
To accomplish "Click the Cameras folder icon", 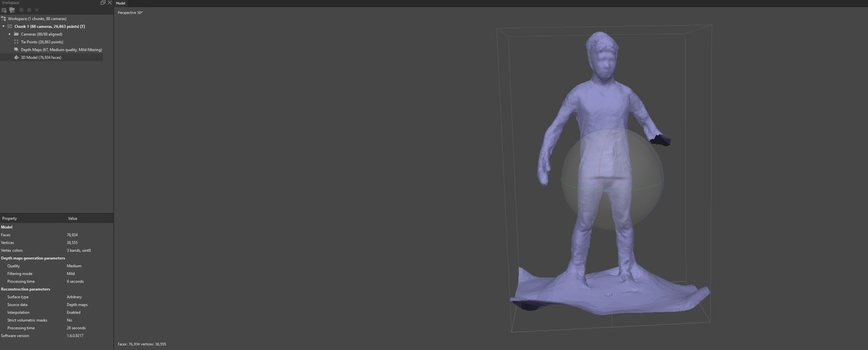I will point(16,34).
